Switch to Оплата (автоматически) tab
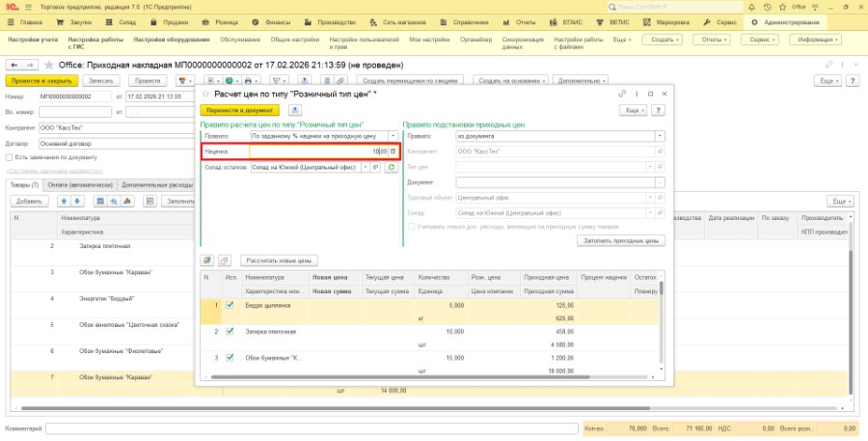This screenshot has height=441, width=868. click(81, 185)
